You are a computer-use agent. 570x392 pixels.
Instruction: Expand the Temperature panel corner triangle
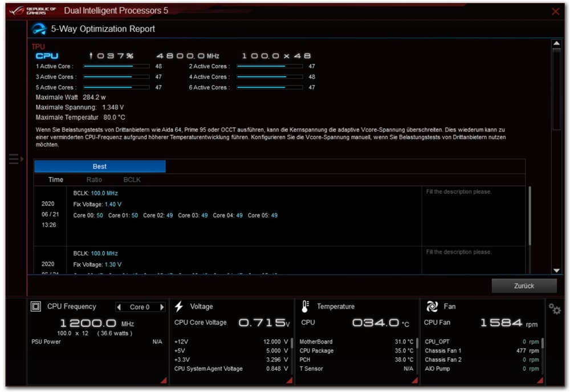[414, 380]
